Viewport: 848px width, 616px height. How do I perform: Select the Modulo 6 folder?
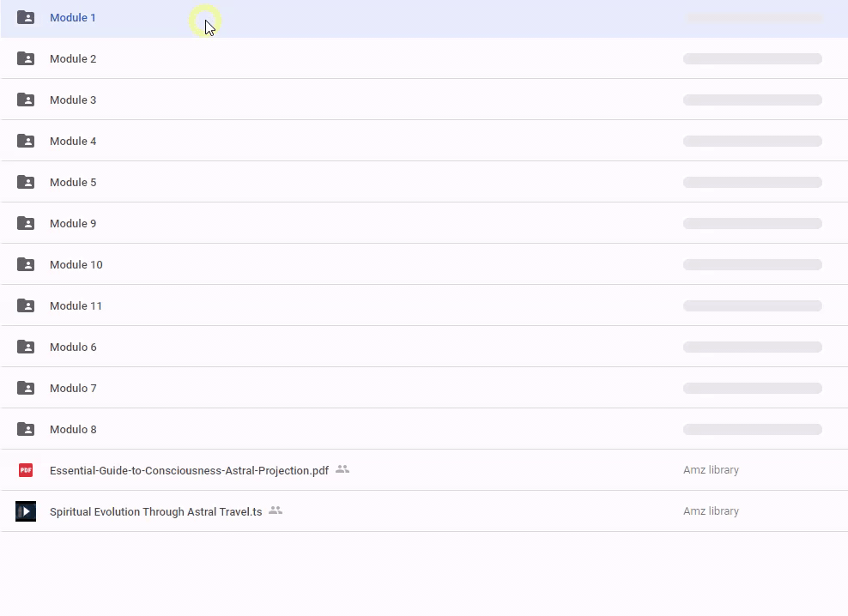click(73, 347)
